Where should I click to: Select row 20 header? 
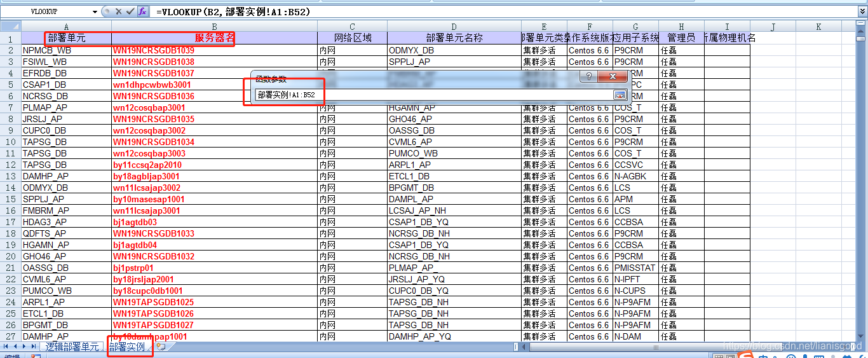[x=10, y=256]
